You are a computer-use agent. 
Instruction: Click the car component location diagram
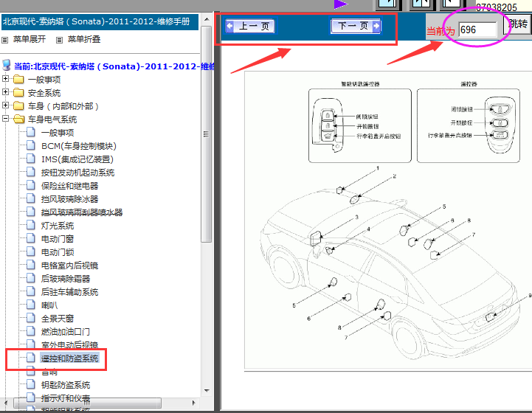[388, 221]
